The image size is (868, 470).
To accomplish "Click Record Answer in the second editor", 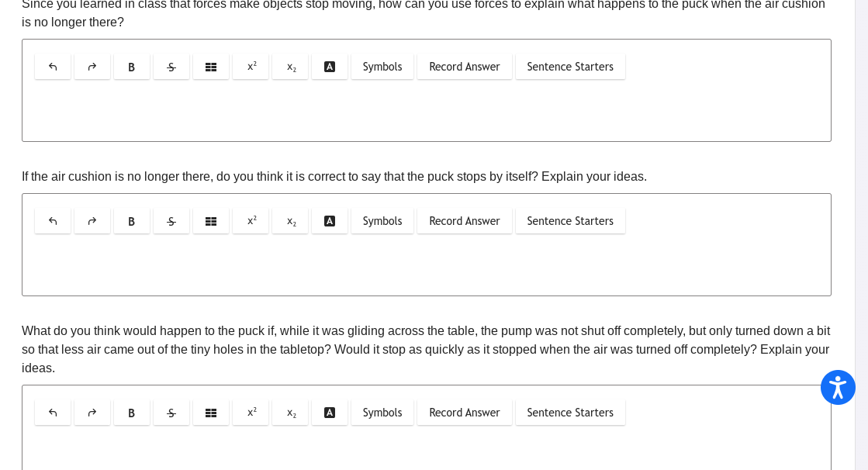I will point(465,222).
